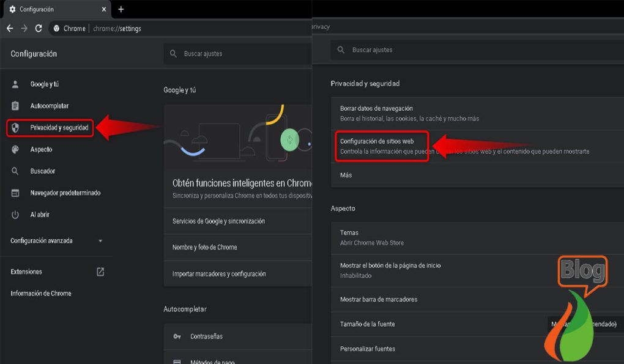
Task: Click the Extensiones external link icon
Action: [100, 272]
